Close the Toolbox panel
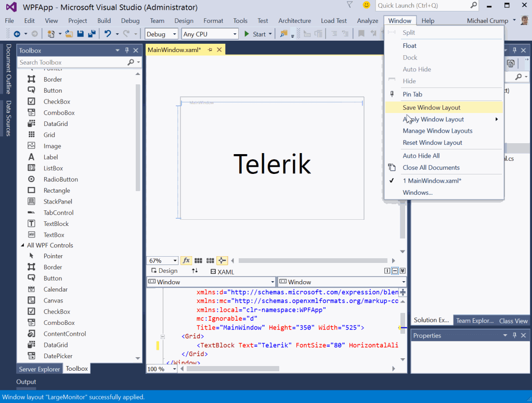532x403 pixels. pyautogui.click(x=136, y=51)
